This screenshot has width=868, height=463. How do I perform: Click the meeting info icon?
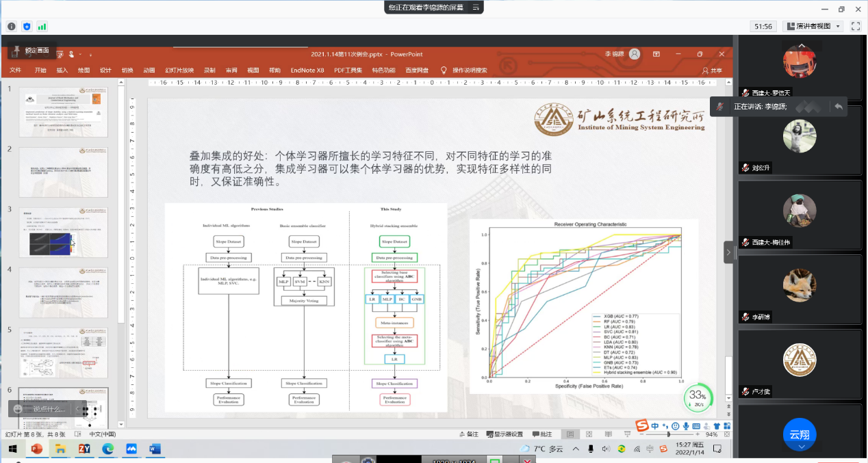12,26
